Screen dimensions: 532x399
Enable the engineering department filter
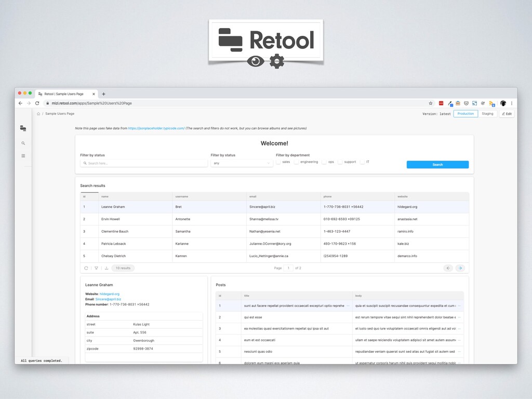coord(297,162)
